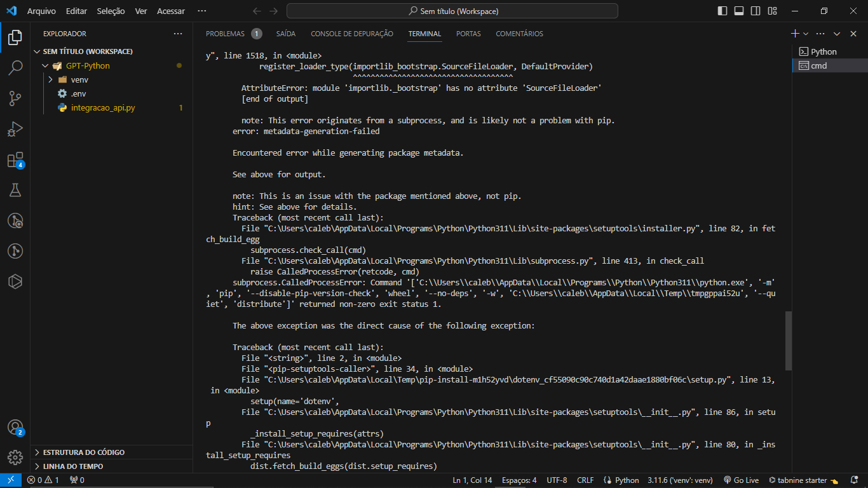Create a new terminal with plus icon
The height and width of the screenshot is (488, 868).
[795, 34]
